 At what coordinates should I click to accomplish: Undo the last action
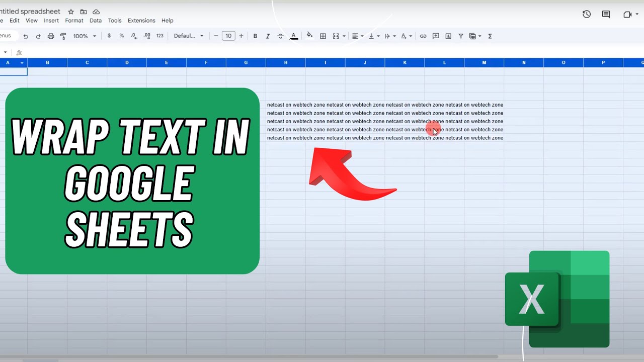(26, 36)
